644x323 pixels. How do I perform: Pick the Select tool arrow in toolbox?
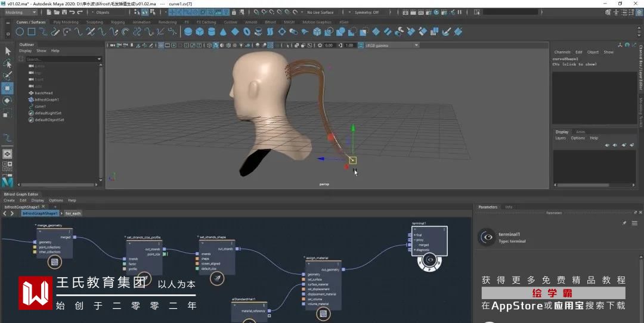point(8,51)
